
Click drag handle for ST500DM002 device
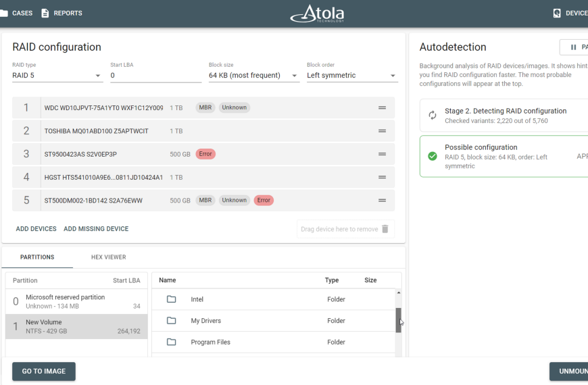pos(382,201)
